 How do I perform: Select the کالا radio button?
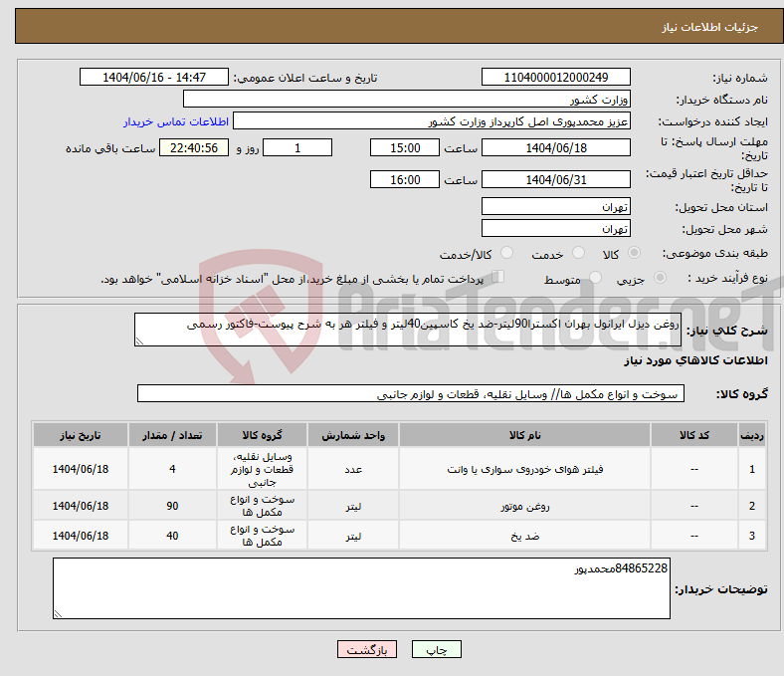pos(635,254)
